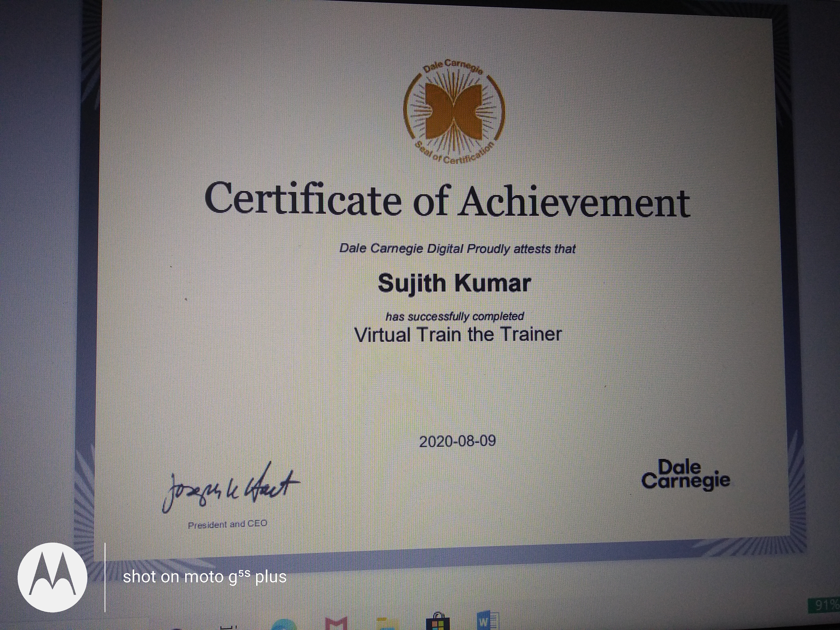
Task: Click the Dale Carnegie gold seal
Action: (454, 112)
